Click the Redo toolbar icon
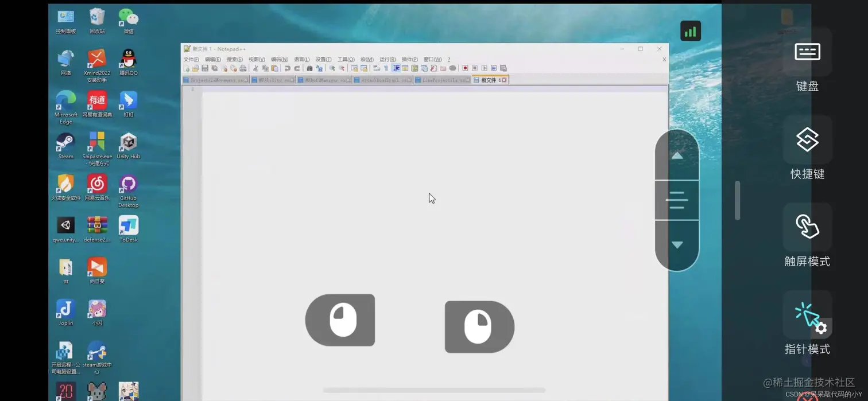Screen dimensions: 868x401 (297, 68)
